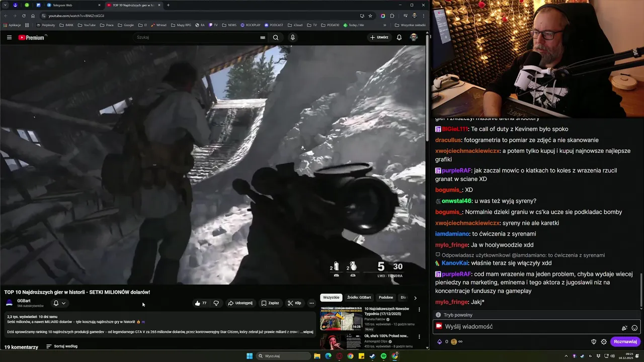The width and height of the screenshot is (644, 362).
Task: Open the NEWS bookmarks folder
Action: (x=229, y=25)
